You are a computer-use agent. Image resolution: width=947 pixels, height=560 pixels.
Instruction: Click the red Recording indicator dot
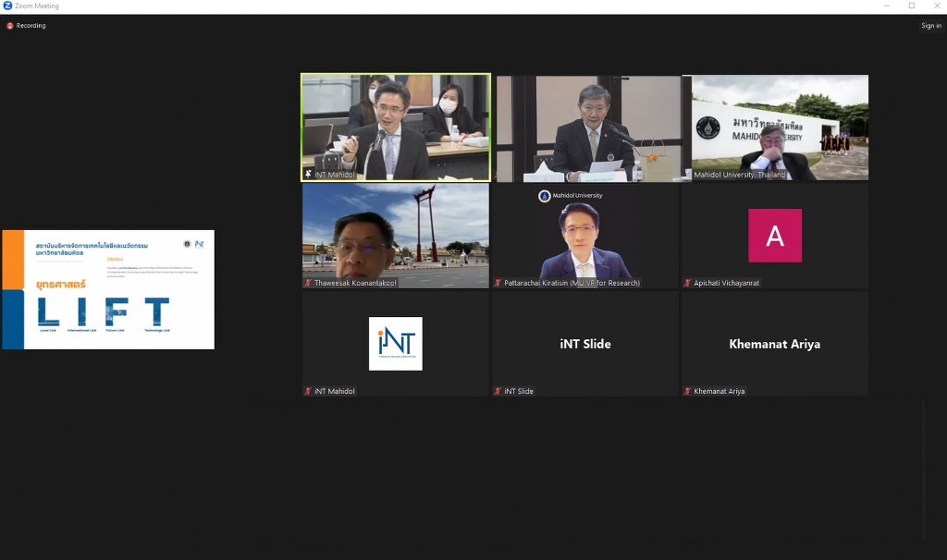(10, 26)
